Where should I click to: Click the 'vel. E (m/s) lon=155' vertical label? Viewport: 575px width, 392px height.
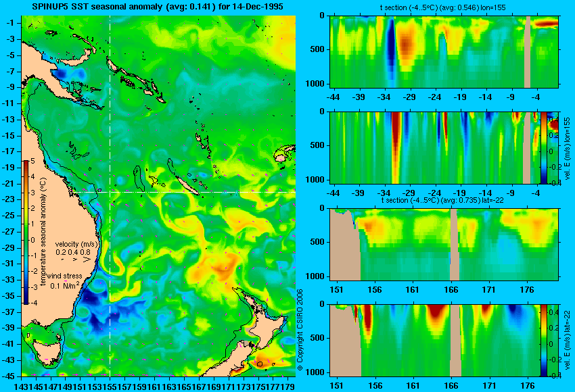click(568, 149)
